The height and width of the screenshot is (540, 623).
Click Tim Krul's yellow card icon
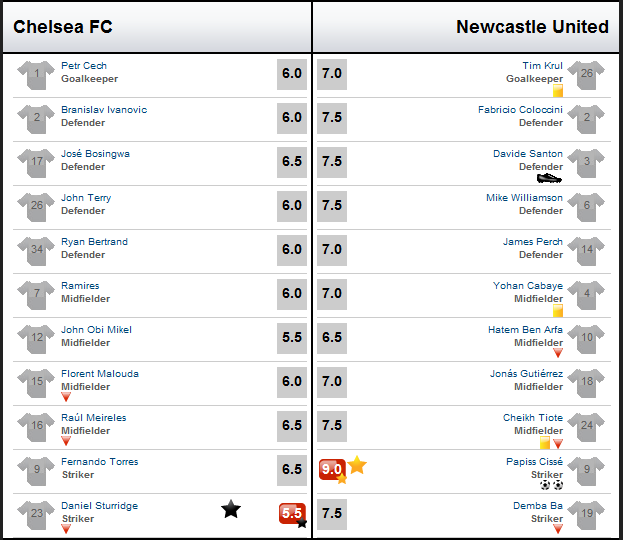pos(558,91)
